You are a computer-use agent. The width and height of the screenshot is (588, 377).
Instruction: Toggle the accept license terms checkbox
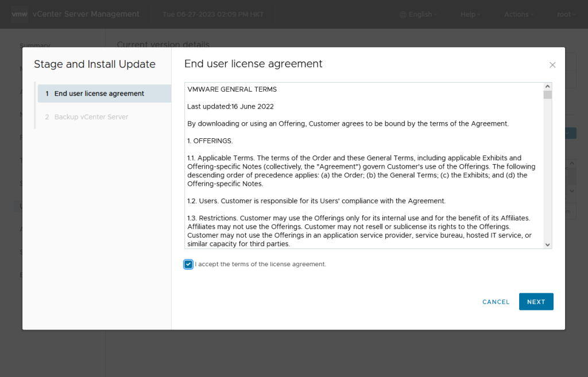point(188,265)
